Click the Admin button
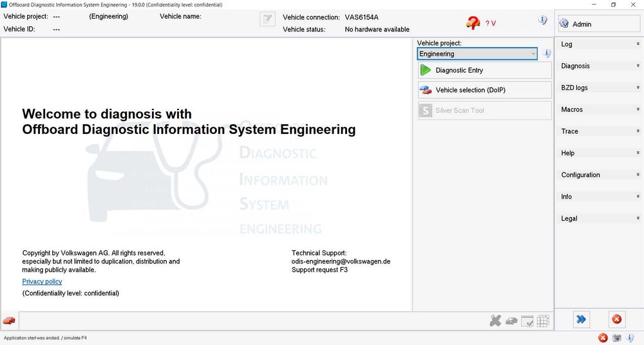Screen dimensions: 644x345 pos(599,24)
